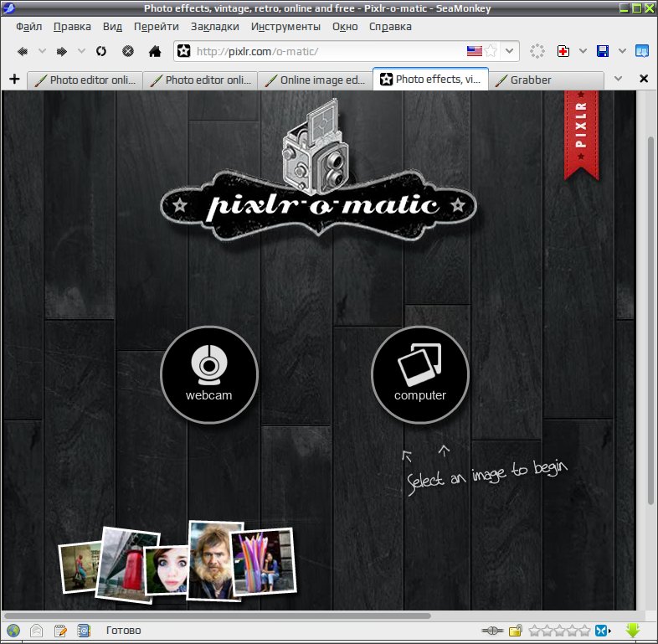Viewport: 658px width, 644px height.
Task: Switch to the first Photo editor tab
Action: 85,80
